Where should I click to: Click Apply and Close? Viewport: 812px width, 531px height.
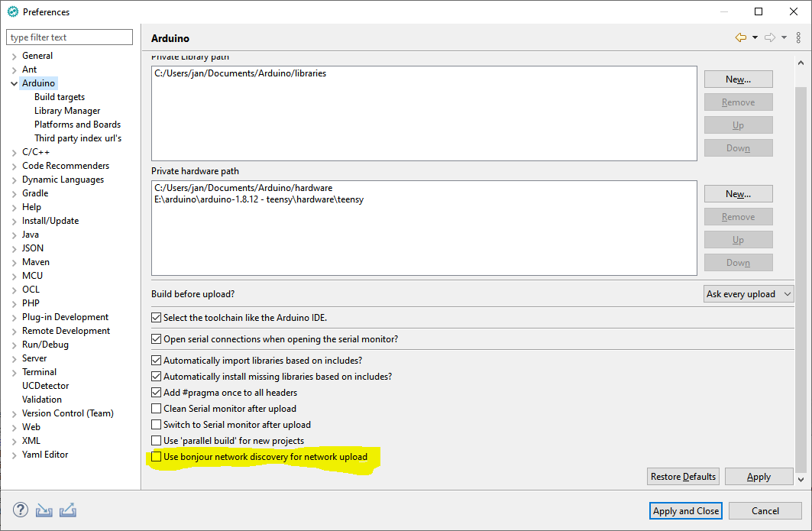pyautogui.click(x=685, y=510)
